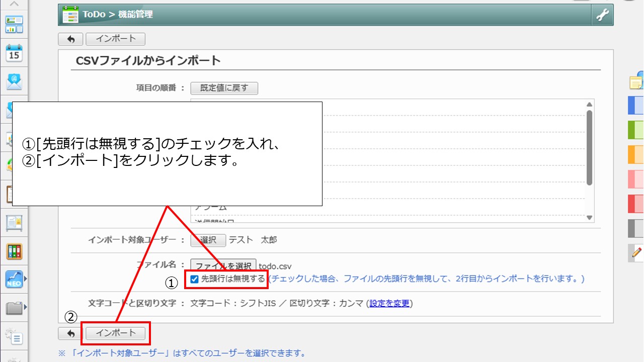The height and width of the screenshot is (362, 644).
Task: Collapse sidebar with the top chevron arrow
Action: click(x=14, y=4)
